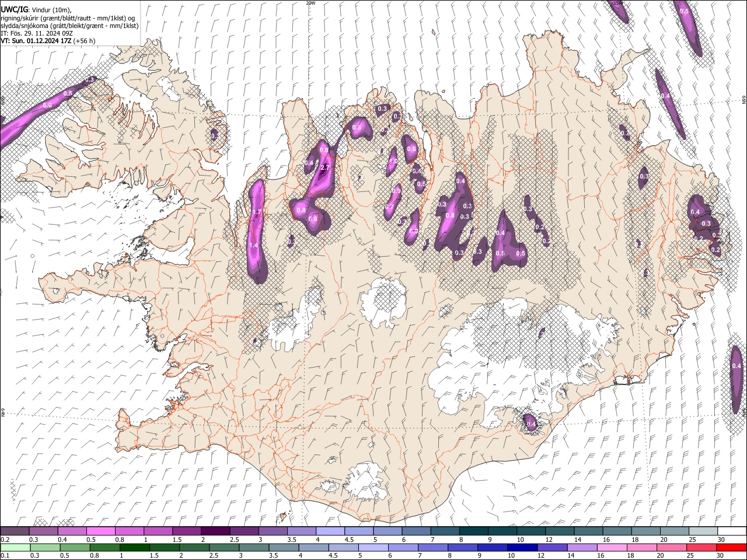Image resolution: width=747 pixels, height=560 pixels.
Task: Select the 1.7 value in western snow band
Action: tap(256, 212)
